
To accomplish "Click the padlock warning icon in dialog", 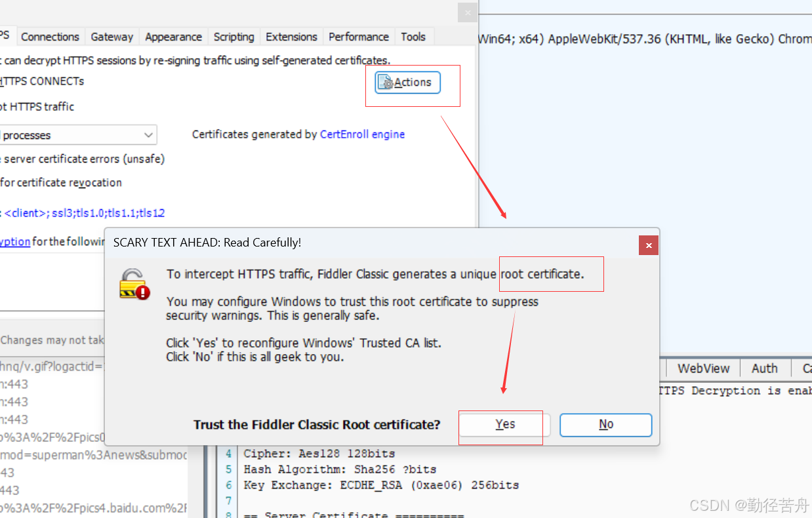I will pyautogui.click(x=134, y=283).
